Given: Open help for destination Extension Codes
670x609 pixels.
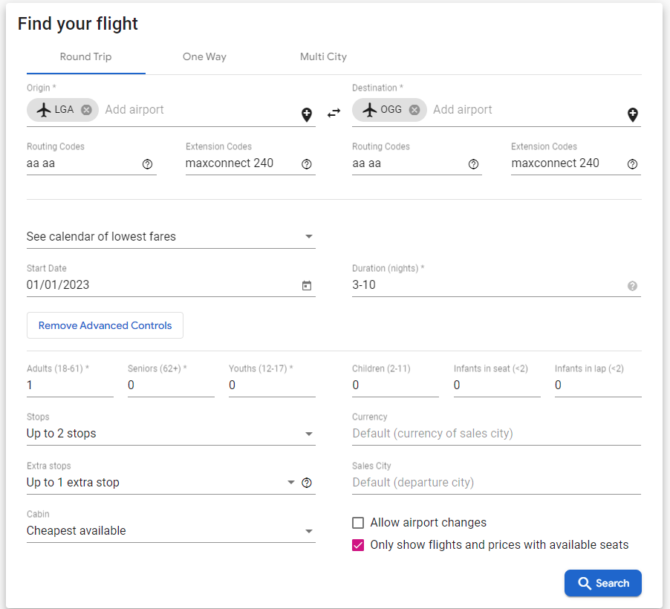Looking at the screenshot, I should 632,164.
